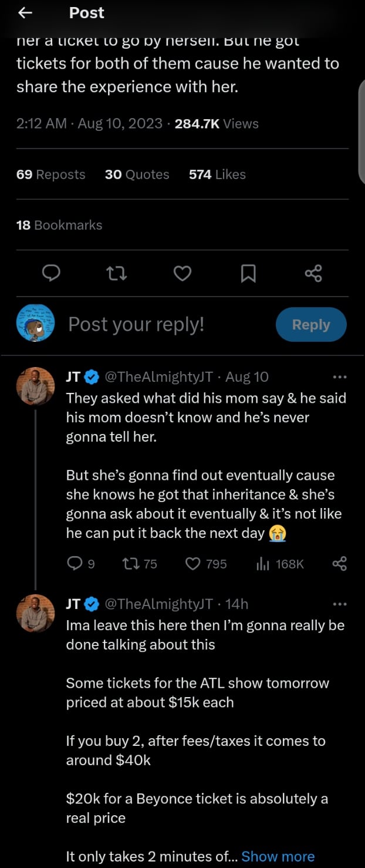Tap the reply bubble icon under the main post
The width and height of the screenshot is (365, 868).
click(52, 272)
